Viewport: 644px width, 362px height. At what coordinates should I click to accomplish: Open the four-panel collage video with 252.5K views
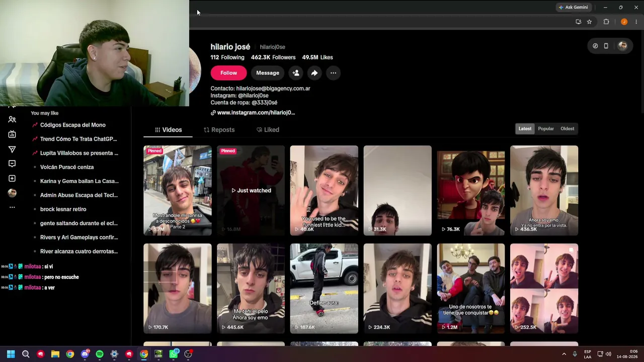pyautogui.click(x=544, y=289)
